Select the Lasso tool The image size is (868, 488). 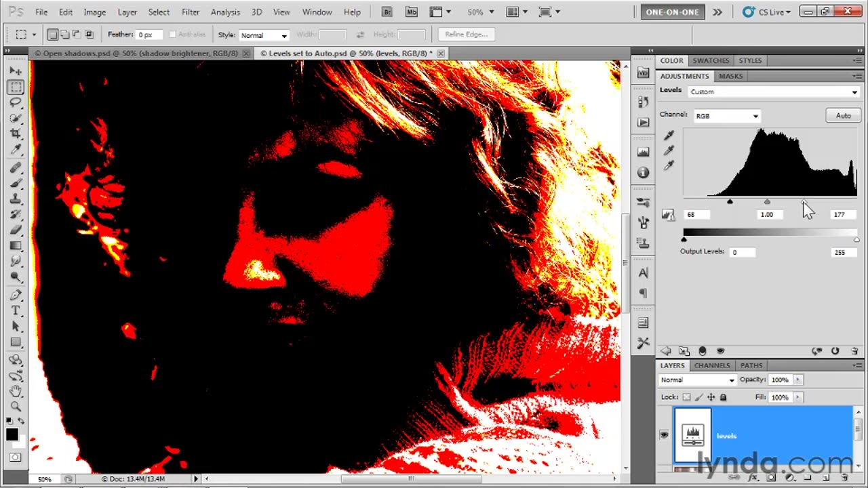point(16,102)
